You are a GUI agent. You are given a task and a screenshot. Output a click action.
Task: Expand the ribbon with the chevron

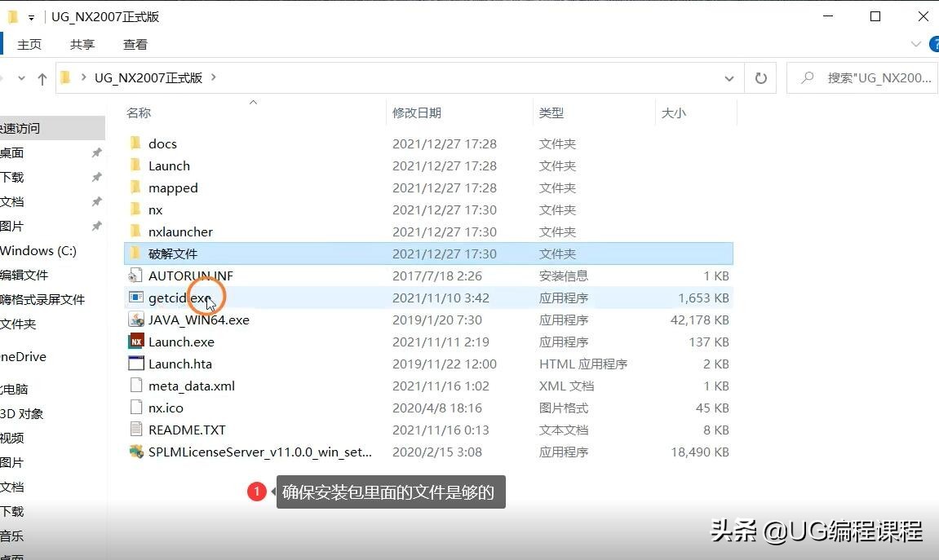(915, 44)
